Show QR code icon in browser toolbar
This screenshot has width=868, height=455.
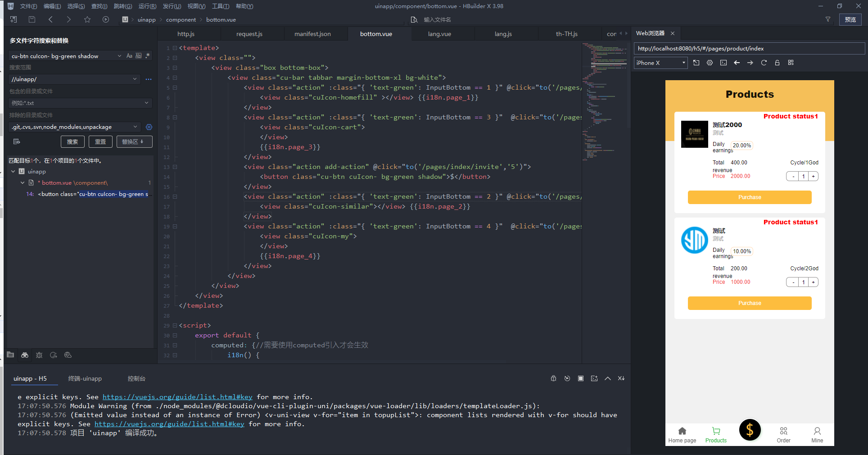point(791,63)
